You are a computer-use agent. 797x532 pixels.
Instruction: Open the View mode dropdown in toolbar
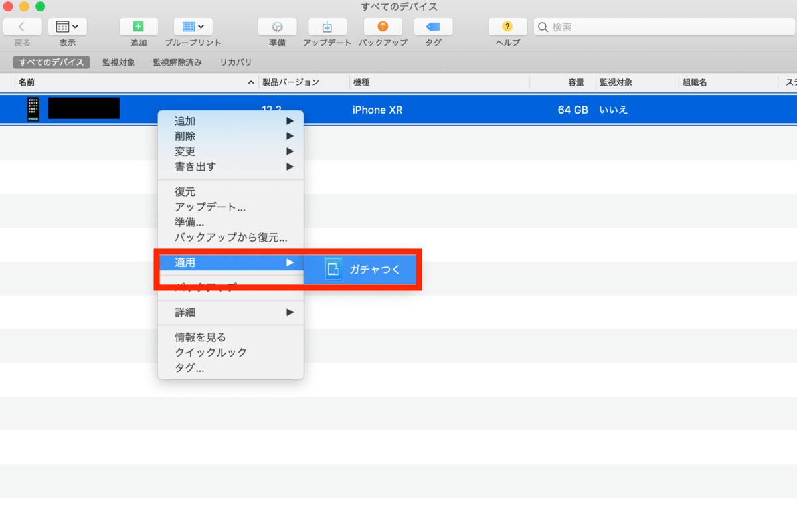pos(68,27)
